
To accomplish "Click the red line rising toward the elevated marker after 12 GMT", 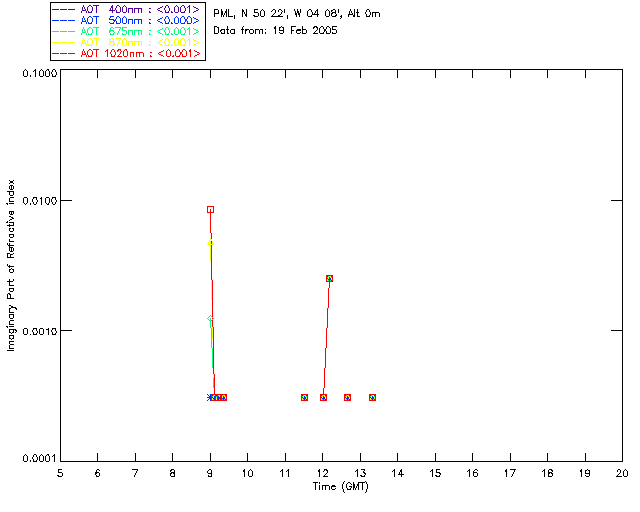I will 326,339.
